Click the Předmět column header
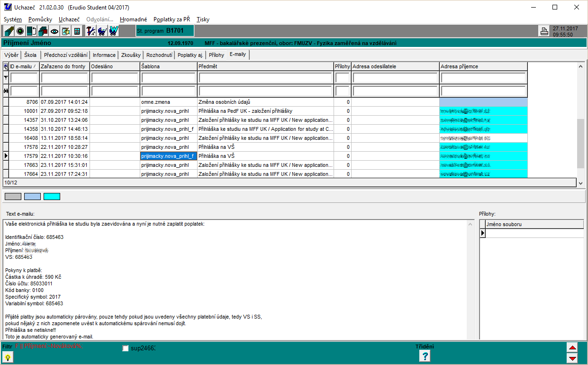The width and height of the screenshot is (588, 365). tap(265, 66)
